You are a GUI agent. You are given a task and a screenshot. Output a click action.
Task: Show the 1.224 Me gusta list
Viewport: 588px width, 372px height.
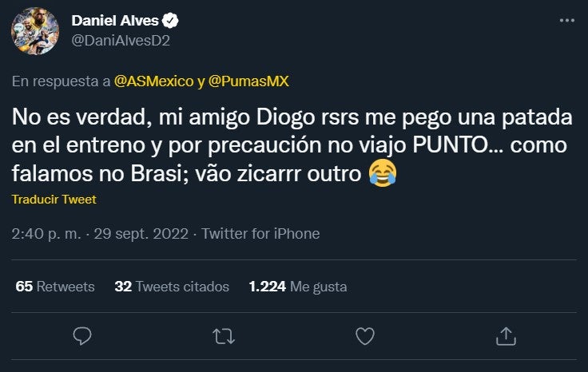(297, 286)
